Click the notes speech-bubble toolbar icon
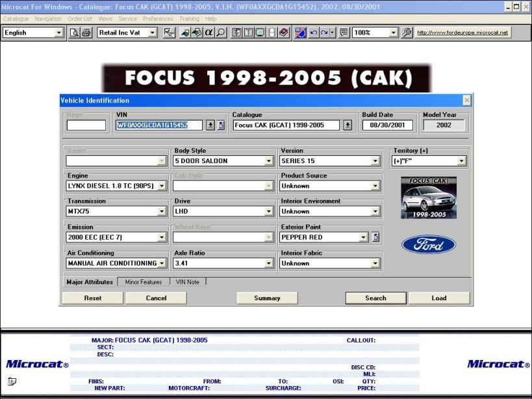 point(344,32)
